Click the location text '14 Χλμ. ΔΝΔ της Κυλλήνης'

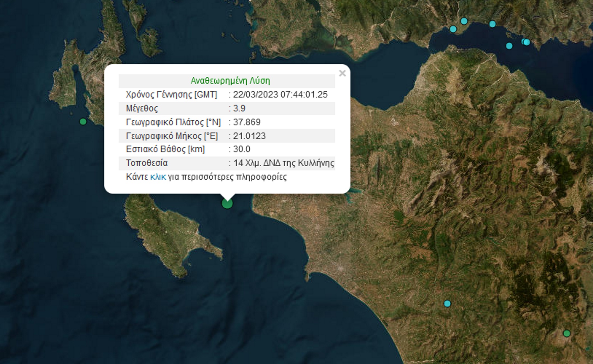[x=284, y=163]
